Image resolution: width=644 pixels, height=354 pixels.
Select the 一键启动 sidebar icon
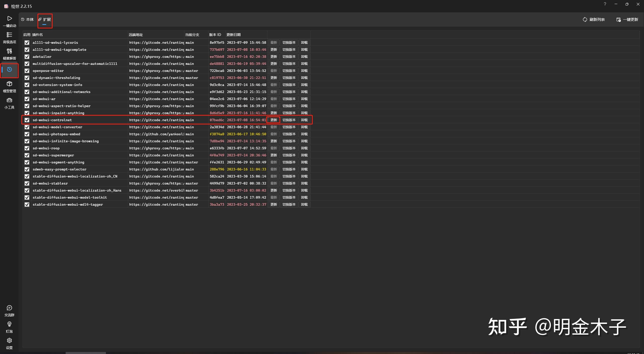(9, 21)
